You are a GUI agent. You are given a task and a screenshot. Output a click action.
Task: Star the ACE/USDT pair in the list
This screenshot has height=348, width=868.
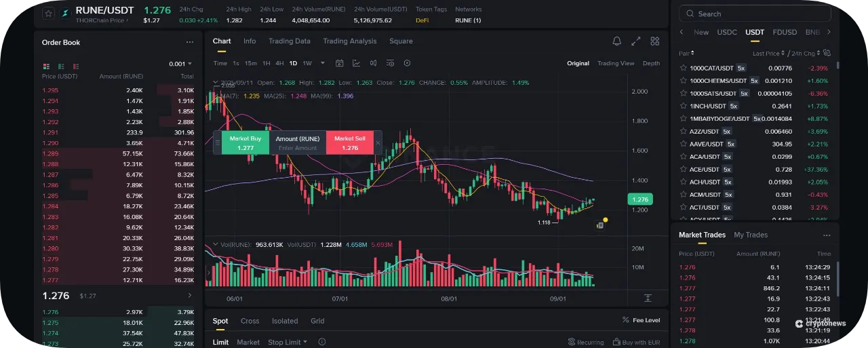tap(684, 169)
